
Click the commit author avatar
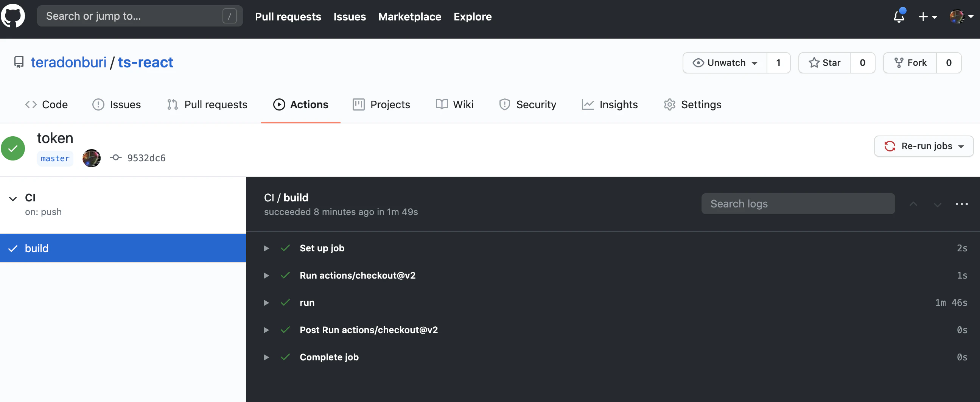coord(92,158)
